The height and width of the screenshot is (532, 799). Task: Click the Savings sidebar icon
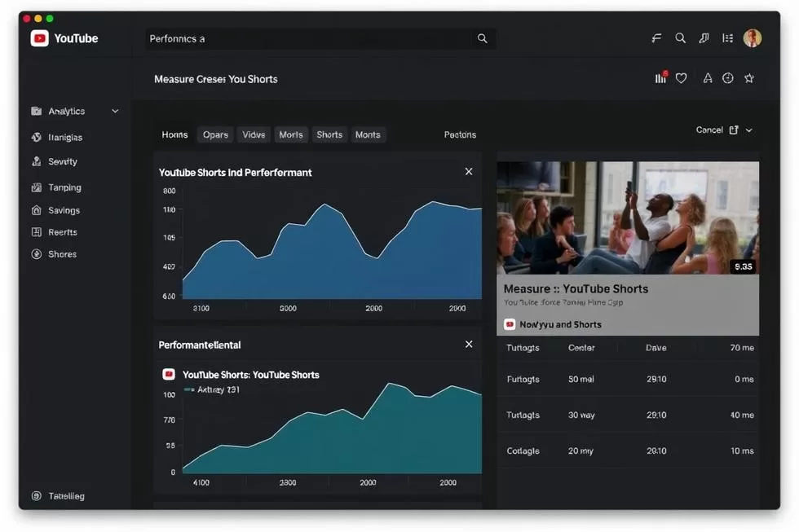(36, 210)
